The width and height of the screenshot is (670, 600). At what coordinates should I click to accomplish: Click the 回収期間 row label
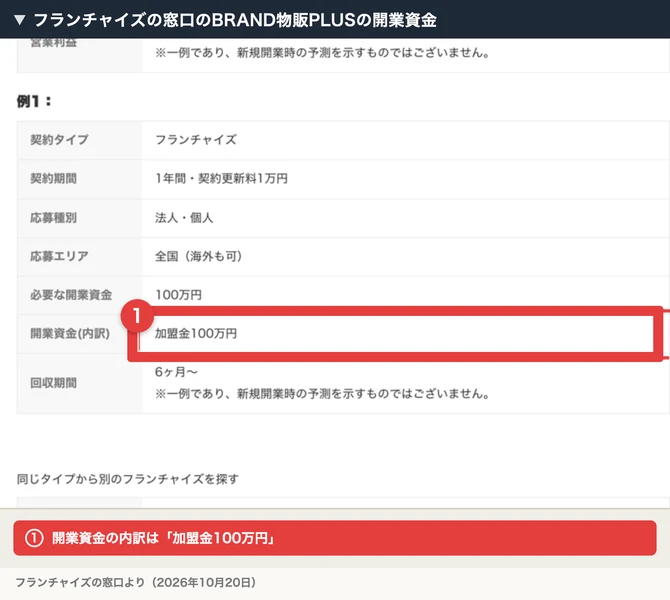53,382
